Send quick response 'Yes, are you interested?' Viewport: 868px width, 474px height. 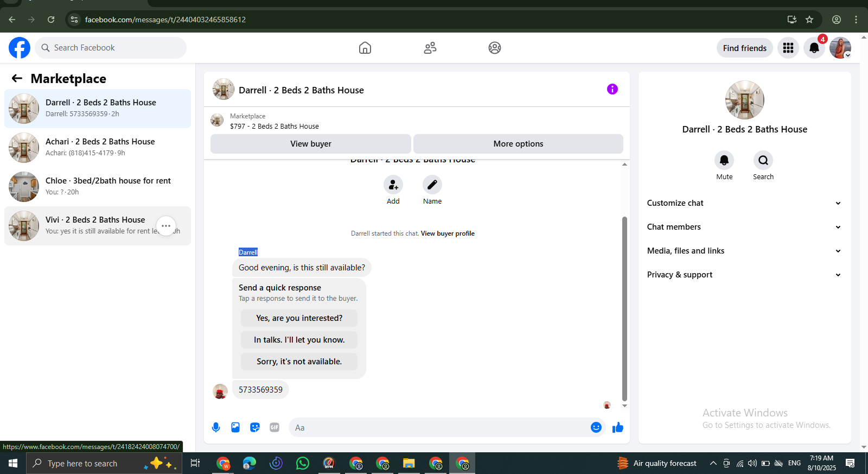(x=299, y=318)
